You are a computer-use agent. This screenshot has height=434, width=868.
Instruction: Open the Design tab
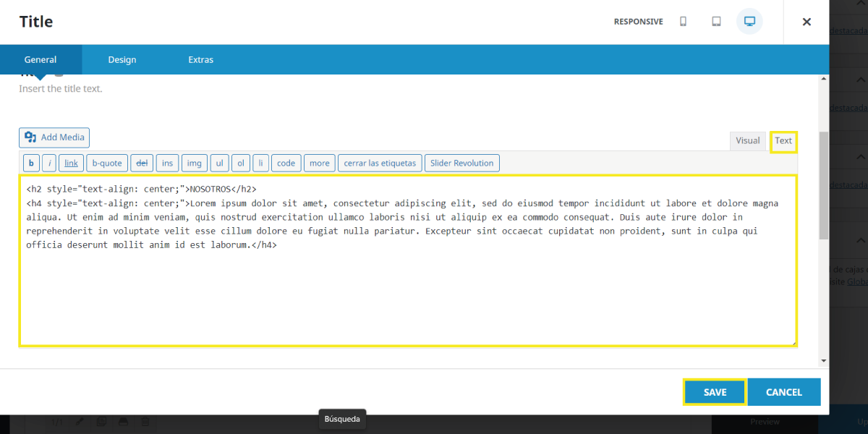pos(122,60)
